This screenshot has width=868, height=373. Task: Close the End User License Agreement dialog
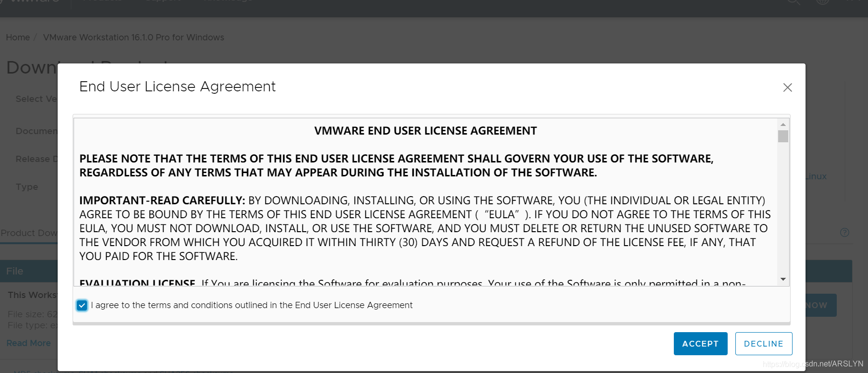787,87
